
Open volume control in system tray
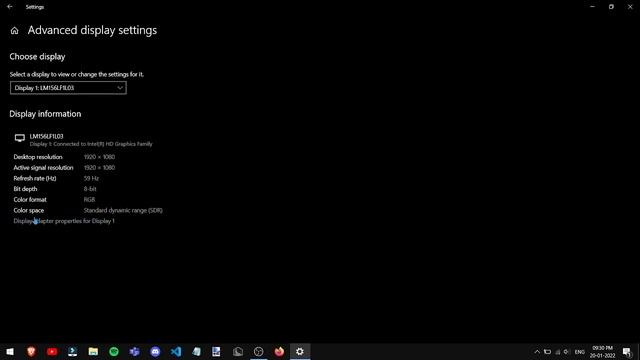pyautogui.click(x=566, y=352)
